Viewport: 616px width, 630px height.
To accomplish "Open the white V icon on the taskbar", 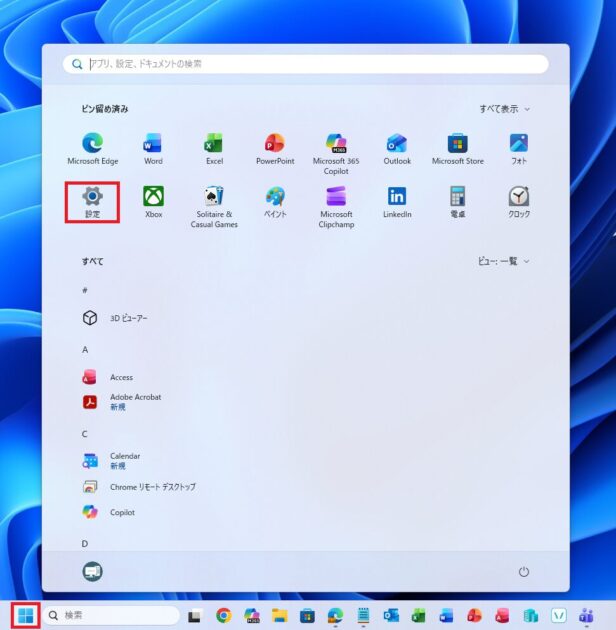I will [559, 615].
